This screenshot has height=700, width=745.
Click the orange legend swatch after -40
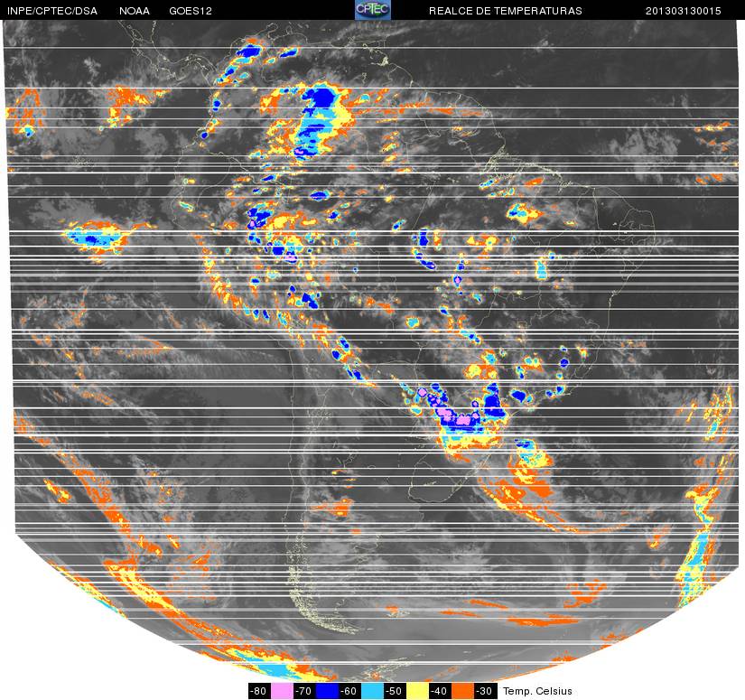tap(462, 691)
